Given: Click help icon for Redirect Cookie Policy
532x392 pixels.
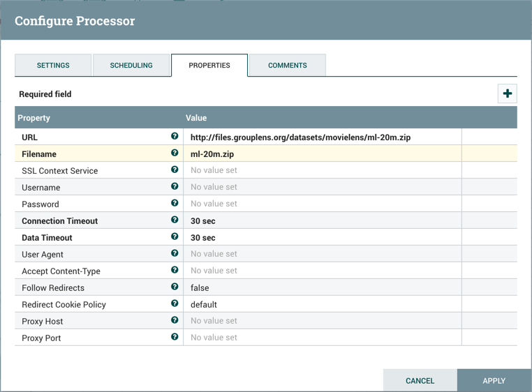Looking at the screenshot, I should tap(175, 304).
